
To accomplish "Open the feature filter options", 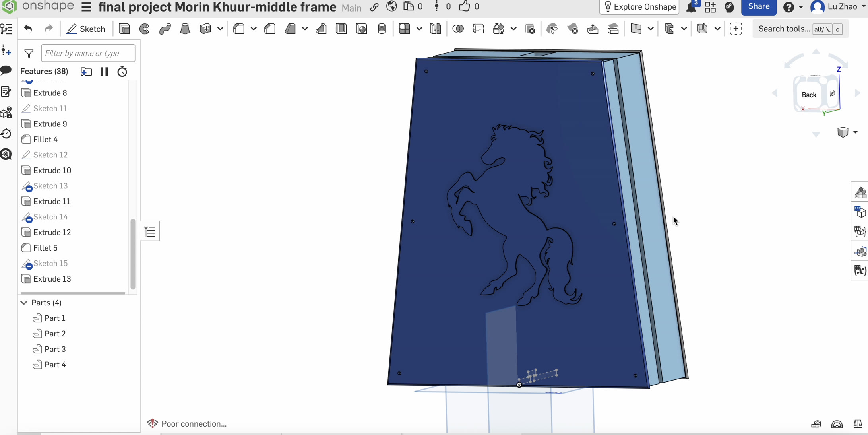I will tap(29, 53).
